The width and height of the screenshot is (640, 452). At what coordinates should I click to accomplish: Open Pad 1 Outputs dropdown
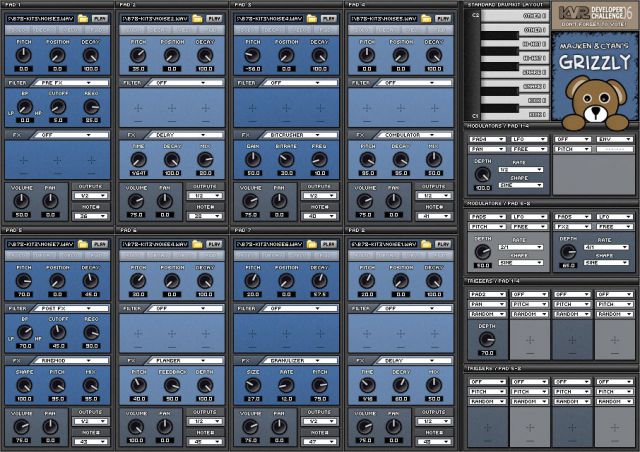click(x=90, y=196)
